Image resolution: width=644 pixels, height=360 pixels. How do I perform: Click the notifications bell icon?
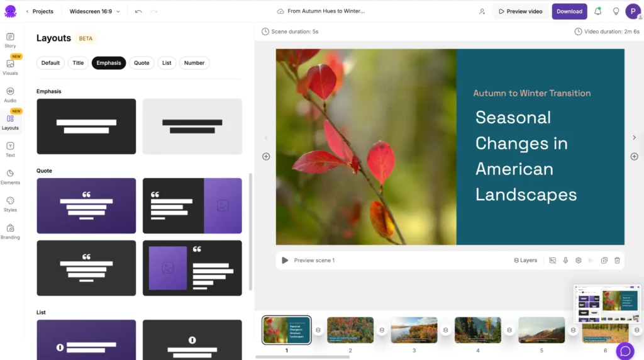coord(598,11)
